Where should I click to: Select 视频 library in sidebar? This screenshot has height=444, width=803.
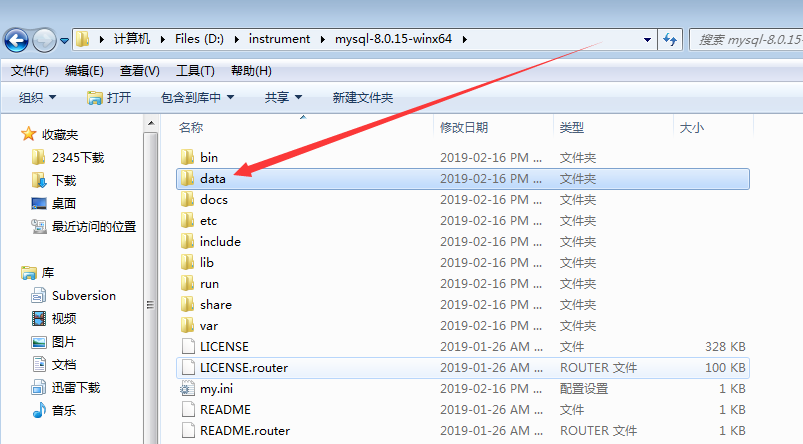click(54, 319)
